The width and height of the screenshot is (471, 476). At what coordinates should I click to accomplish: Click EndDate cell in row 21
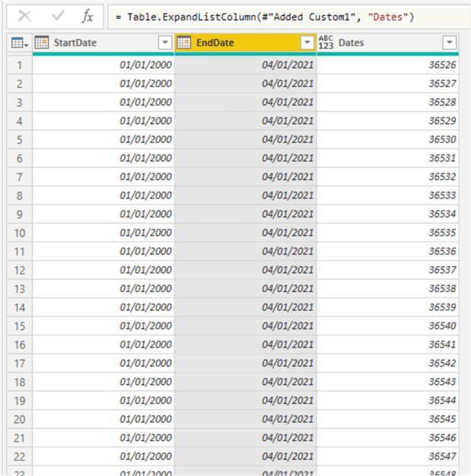(246, 438)
